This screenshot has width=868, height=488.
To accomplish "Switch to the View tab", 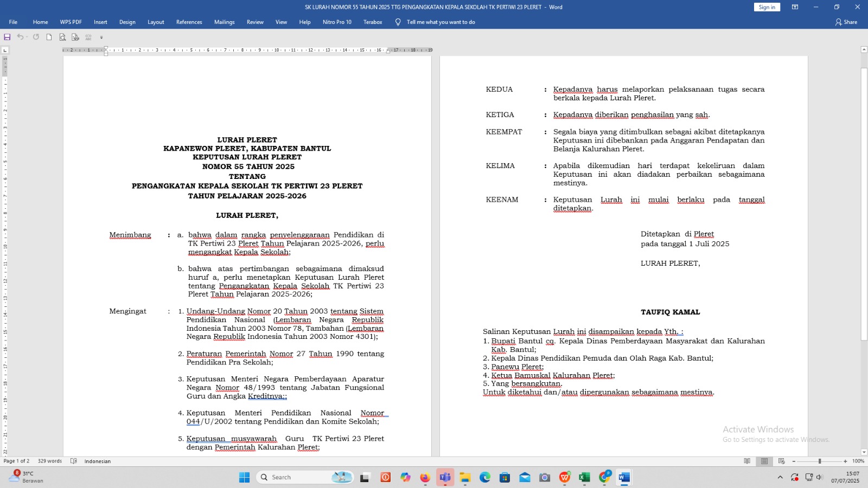I will coord(281,22).
